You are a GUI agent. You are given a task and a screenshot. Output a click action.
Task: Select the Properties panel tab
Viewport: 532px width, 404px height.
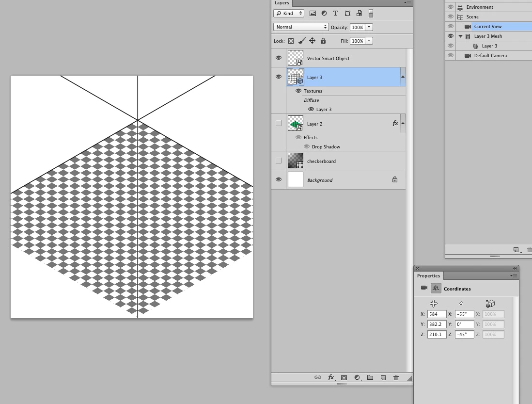pyautogui.click(x=428, y=275)
